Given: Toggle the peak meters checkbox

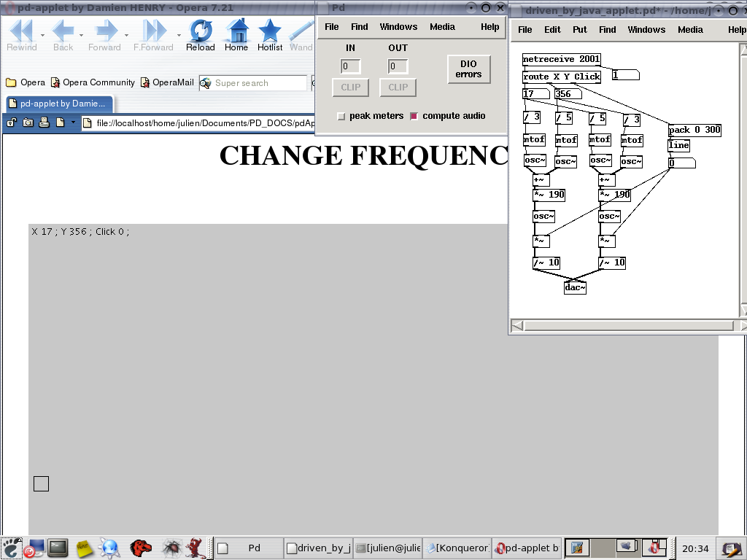Looking at the screenshot, I should (x=341, y=117).
